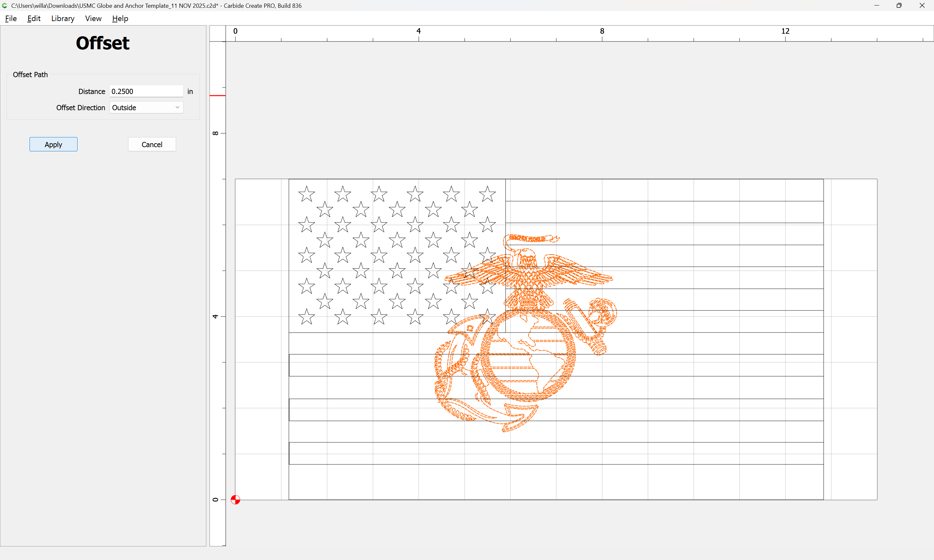The width and height of the screenshot is (934, 560).
Task: Click the Carbide Create app icon in title bar
Action: click(5, 6)
